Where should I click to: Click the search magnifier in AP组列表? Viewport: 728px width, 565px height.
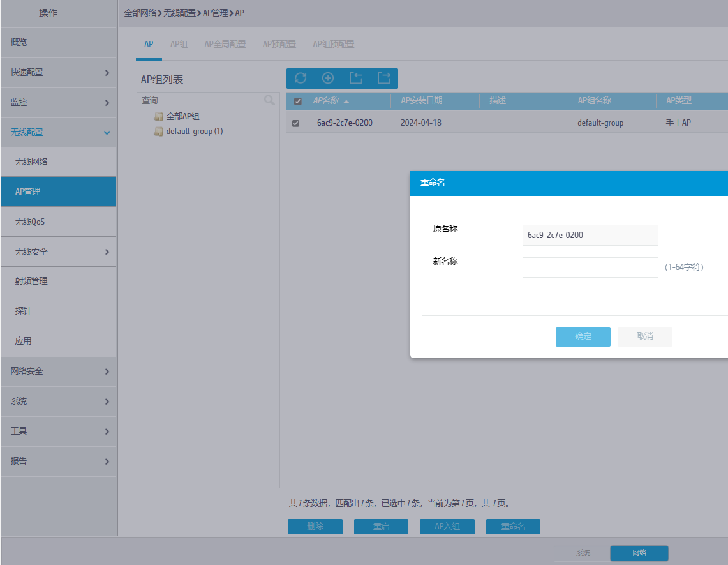(x=269, y=100)
